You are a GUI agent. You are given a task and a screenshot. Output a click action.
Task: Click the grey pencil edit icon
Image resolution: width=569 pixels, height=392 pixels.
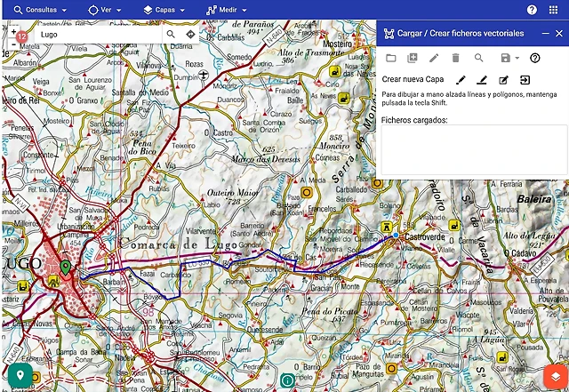tap(434, 58)
